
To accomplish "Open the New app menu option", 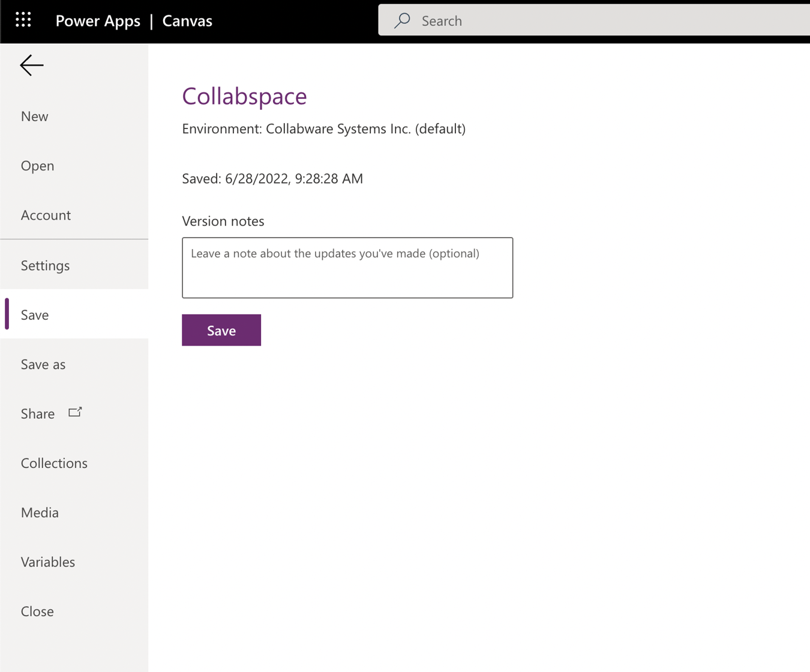I will 34,116.
